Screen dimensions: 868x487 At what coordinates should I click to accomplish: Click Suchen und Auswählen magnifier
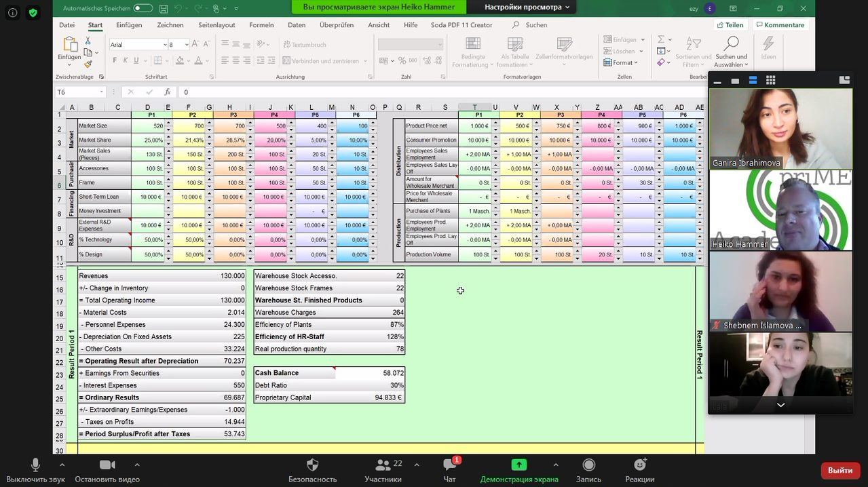coord(731,52)
